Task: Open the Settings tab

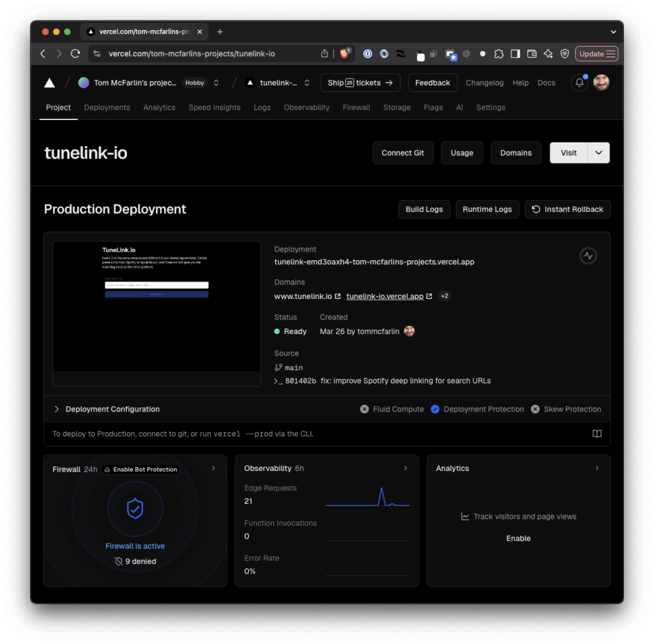Action: point(490,107)
